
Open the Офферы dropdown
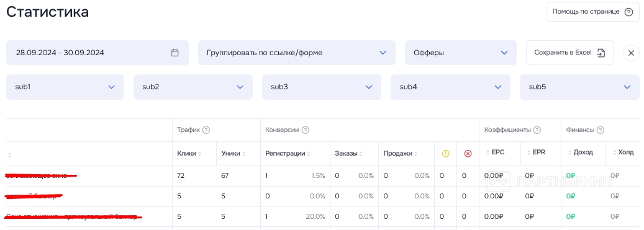[460, 53]
